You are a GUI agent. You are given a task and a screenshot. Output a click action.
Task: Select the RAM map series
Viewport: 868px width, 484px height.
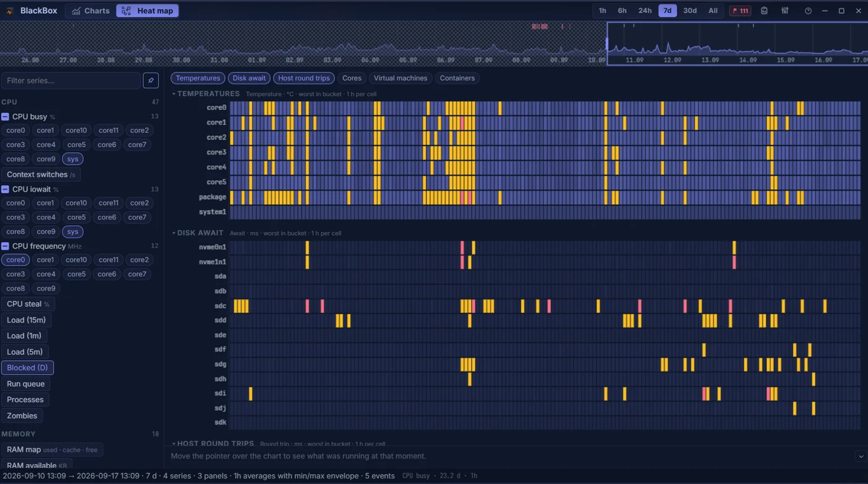pos(52,450)
